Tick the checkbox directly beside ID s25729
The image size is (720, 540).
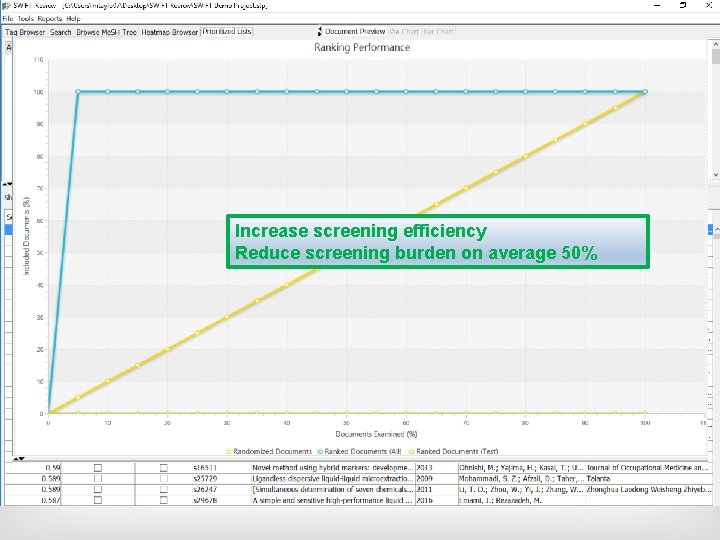pyautogui.click(x=163, y=478)
